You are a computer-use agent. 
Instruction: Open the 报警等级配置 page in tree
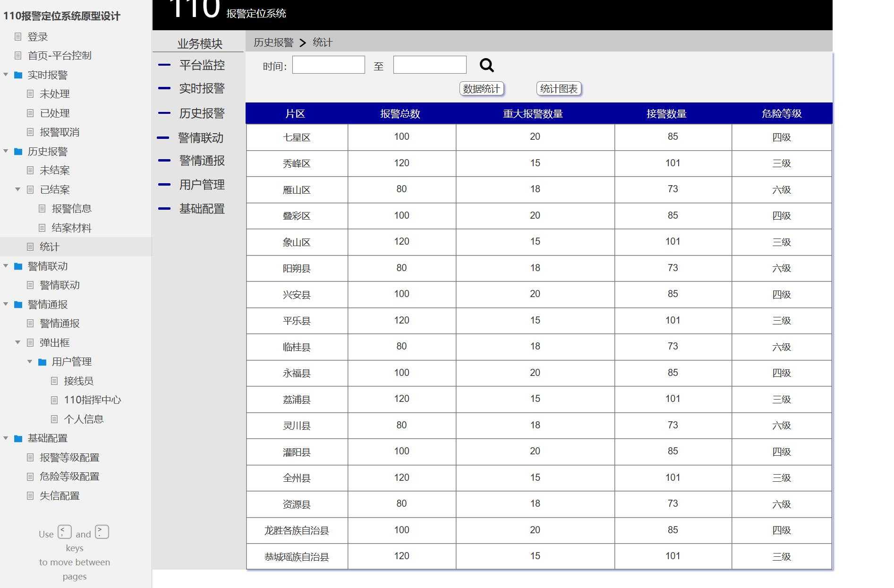pyautogui.click(x=69, y=458)
